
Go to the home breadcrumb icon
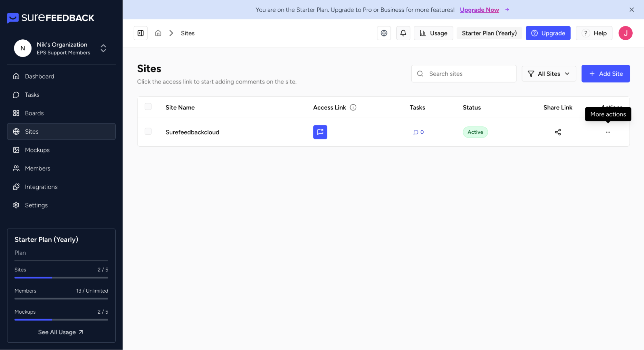pos(158,33)
